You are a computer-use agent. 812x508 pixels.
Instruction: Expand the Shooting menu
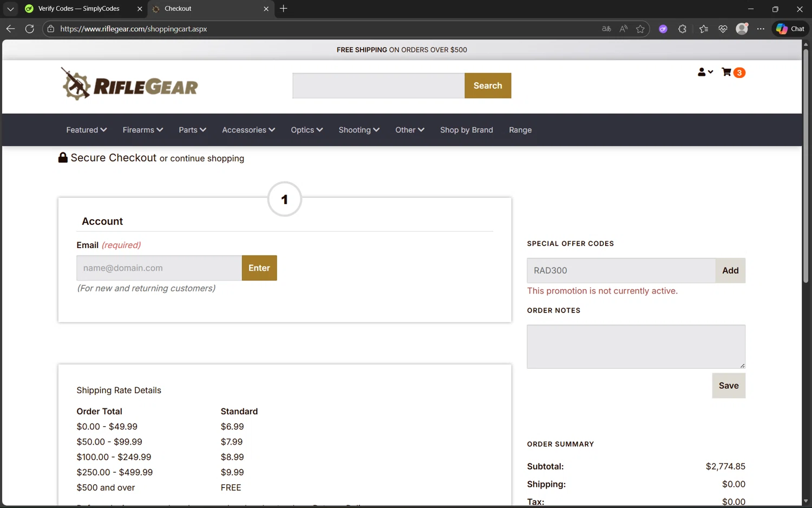(x=359, y=130)
